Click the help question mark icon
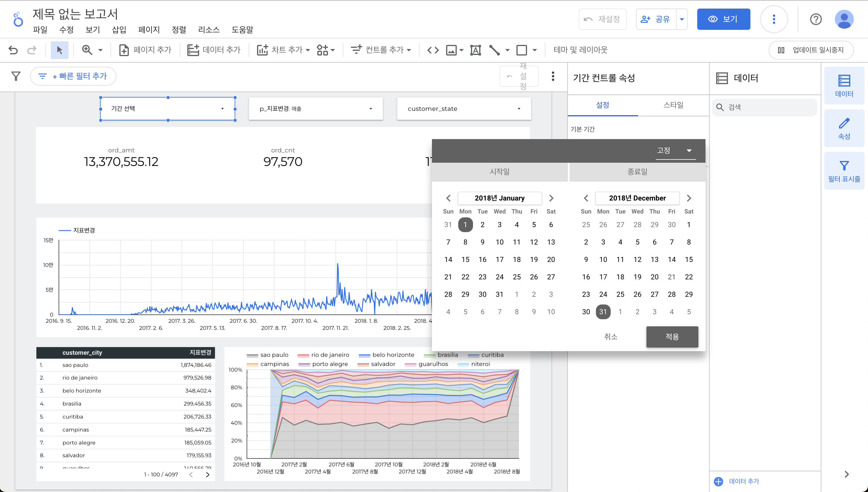 tap(815, 19)
